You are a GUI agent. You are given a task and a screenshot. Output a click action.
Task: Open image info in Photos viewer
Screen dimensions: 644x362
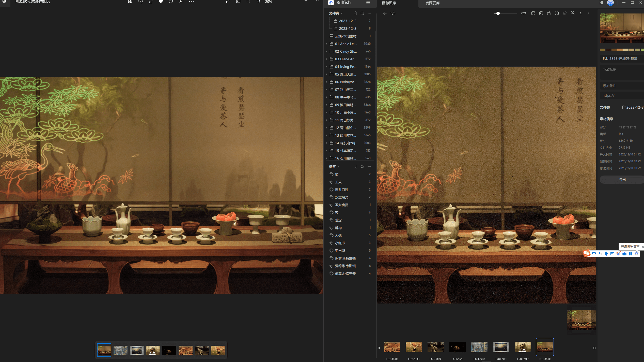pos(171,2)
